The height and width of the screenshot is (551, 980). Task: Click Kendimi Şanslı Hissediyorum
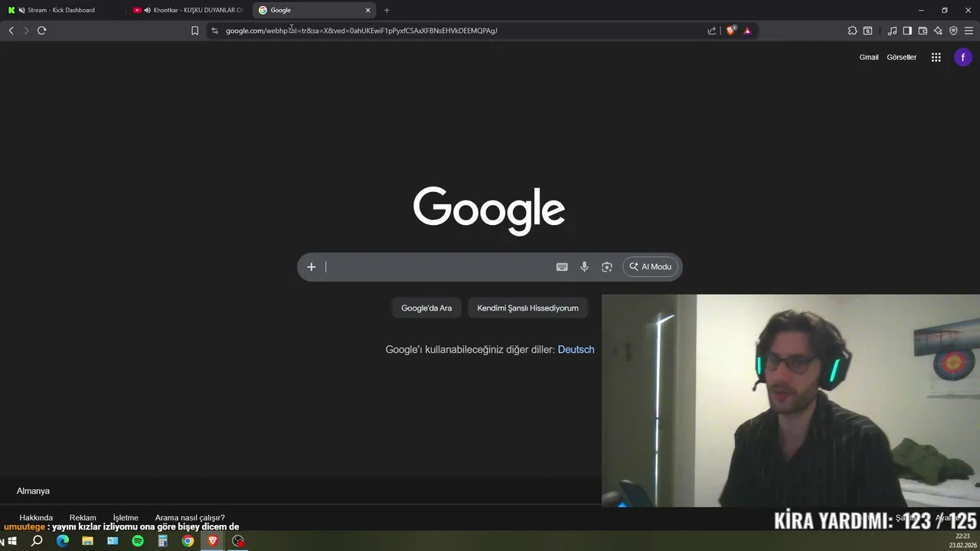point(528,308)
